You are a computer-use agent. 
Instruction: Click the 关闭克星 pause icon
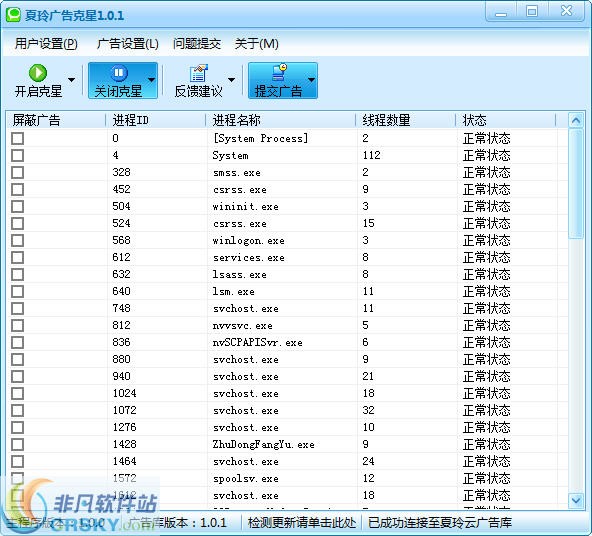click(x=119, y=72)
